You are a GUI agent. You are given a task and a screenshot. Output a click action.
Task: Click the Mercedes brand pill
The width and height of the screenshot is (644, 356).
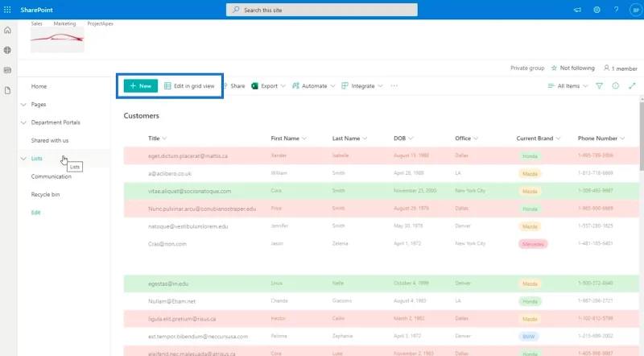click(533, 244)
